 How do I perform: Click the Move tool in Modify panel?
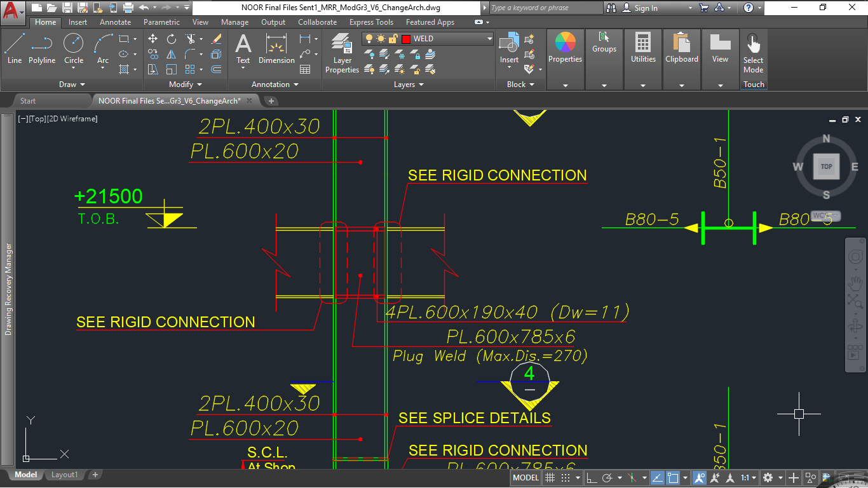point(153,39)
